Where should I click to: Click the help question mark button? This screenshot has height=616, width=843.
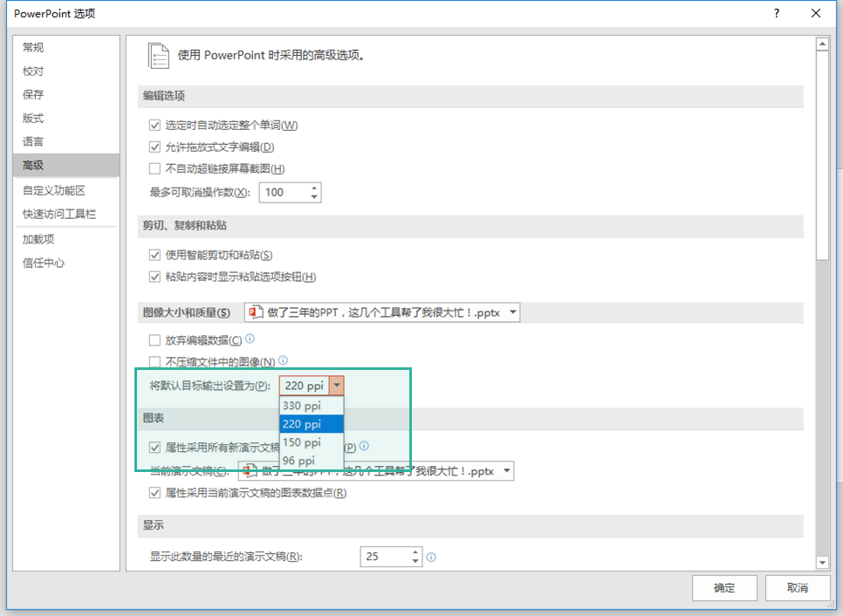(x=777, y=13)
